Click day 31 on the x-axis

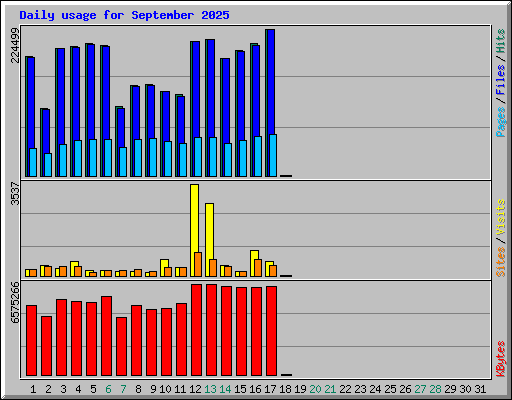point(480,389)
